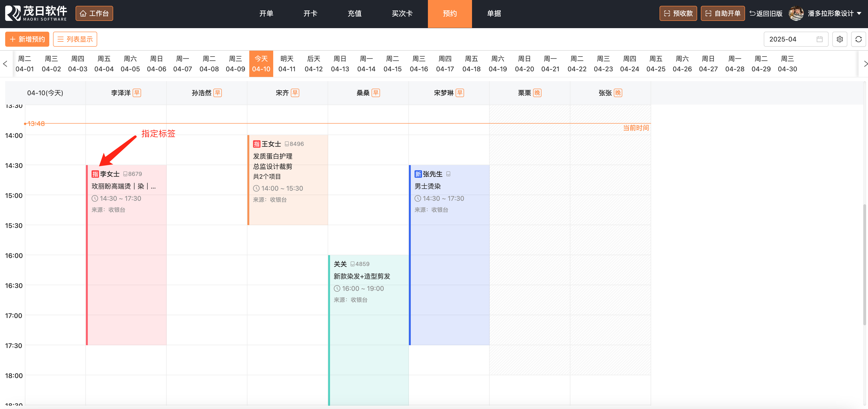Viewport: 868px width, 409px height.
Task: Click the settings gear icon
Action: [839, 39]
